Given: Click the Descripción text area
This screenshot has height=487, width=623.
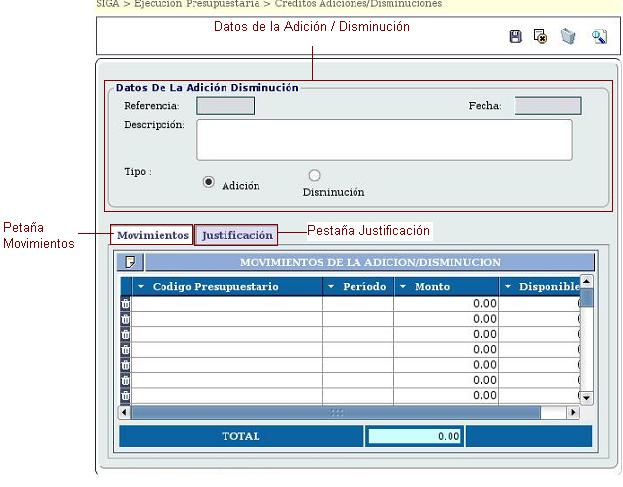Looking at the screenshot, I should click(x=384, y=139).
